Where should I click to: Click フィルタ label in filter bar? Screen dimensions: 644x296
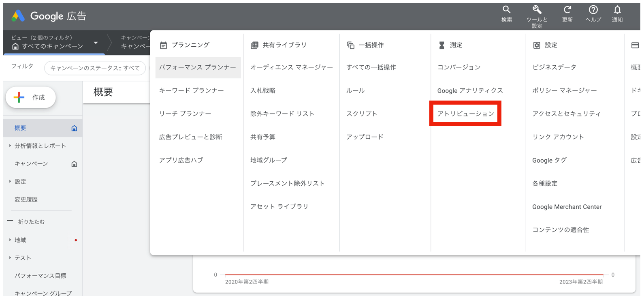(22, 66)
